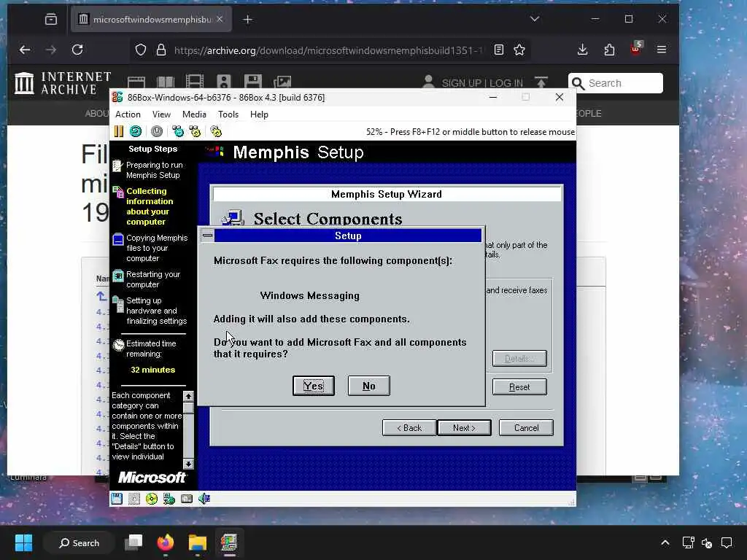The image size is (747, 560).
Task: Click the sound speaker status icon
Action: (204, 499)
